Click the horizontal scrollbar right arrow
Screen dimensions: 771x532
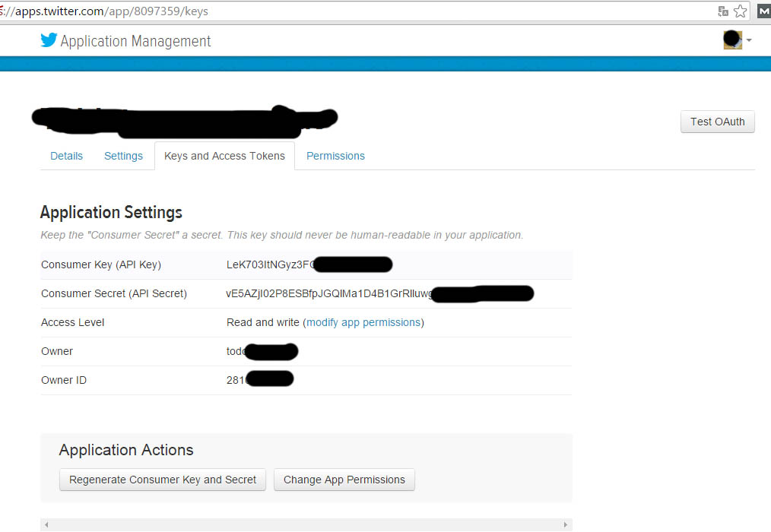(x=565, y=524)
